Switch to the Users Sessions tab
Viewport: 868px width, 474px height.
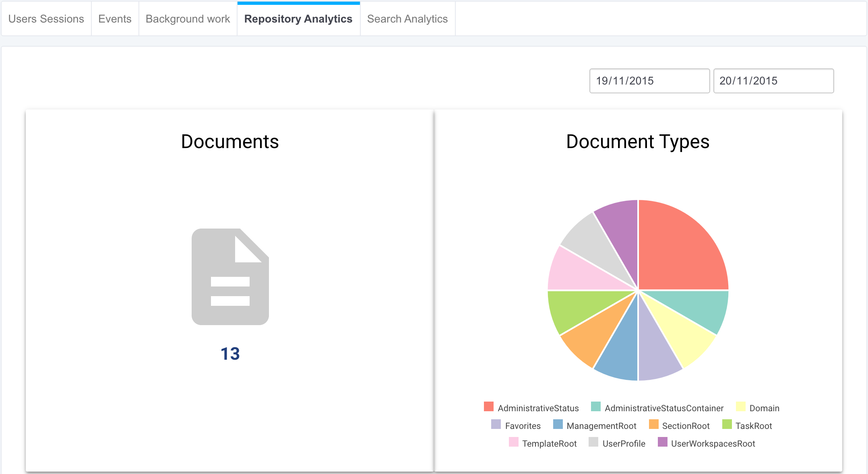(46, 19)
